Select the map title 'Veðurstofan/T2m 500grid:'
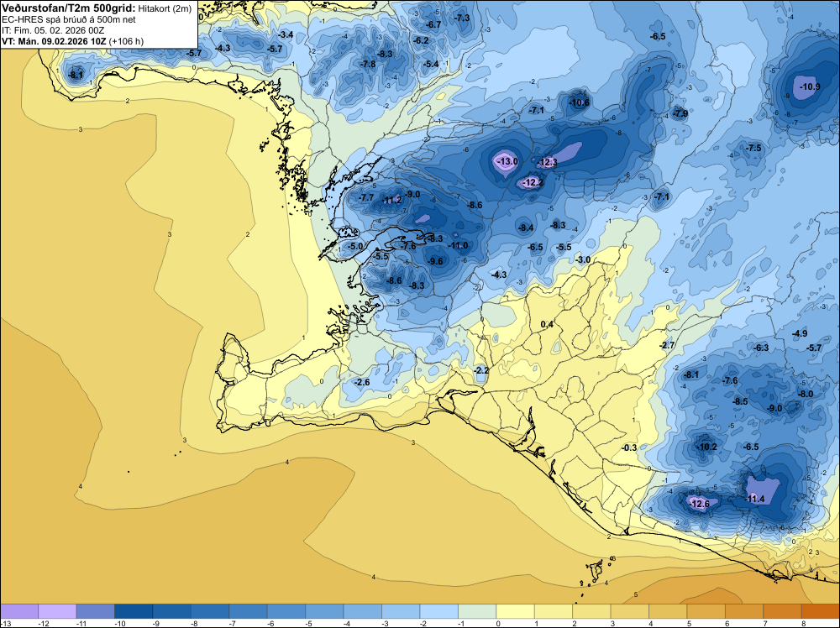Screen dimensions: 840x628 coord(69,8)
